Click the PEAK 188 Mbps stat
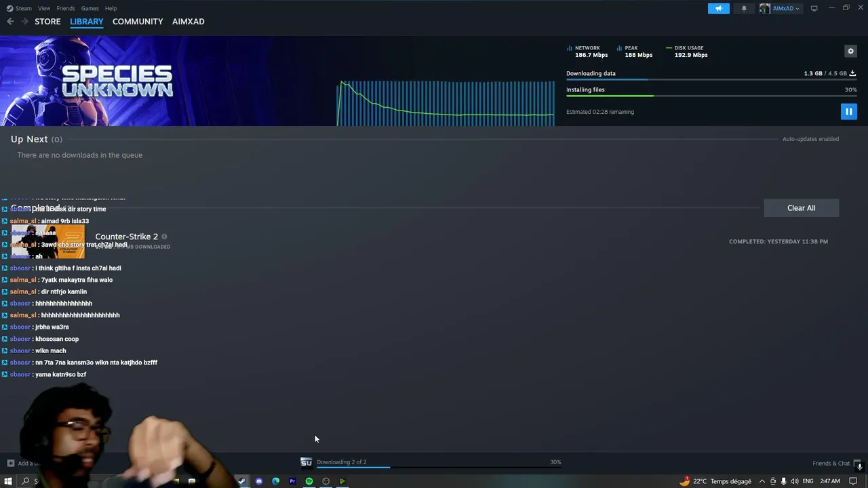Viewport: 868px width, 488px height. click(x=635, y=52)
